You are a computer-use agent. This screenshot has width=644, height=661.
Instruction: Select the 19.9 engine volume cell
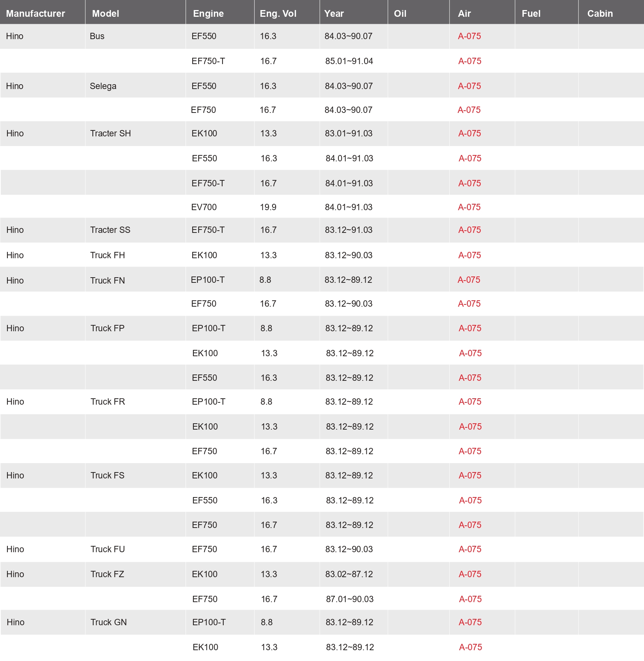point(268,207)
